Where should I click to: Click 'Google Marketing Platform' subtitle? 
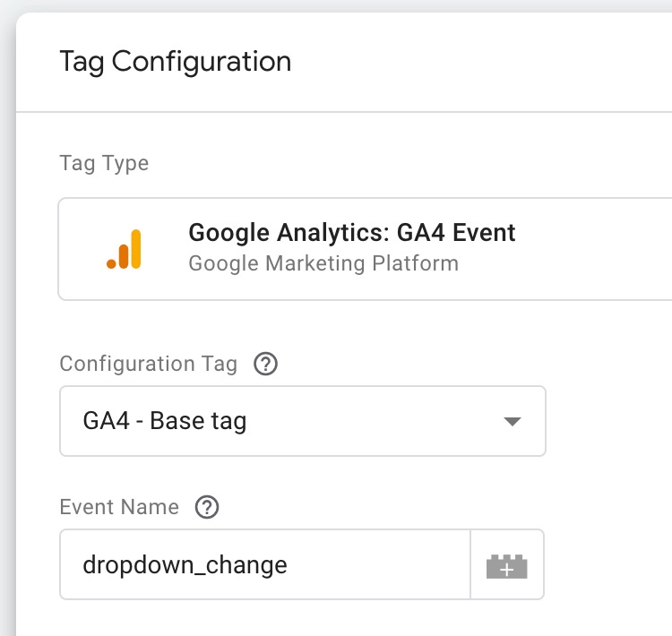point(323,263)
